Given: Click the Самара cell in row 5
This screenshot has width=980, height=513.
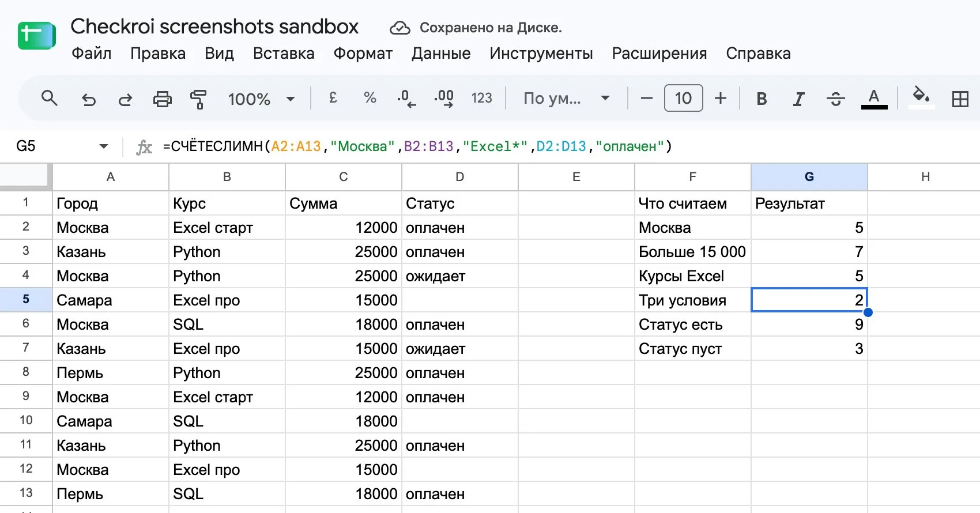Looking at the screenshot, I should 111,300.
